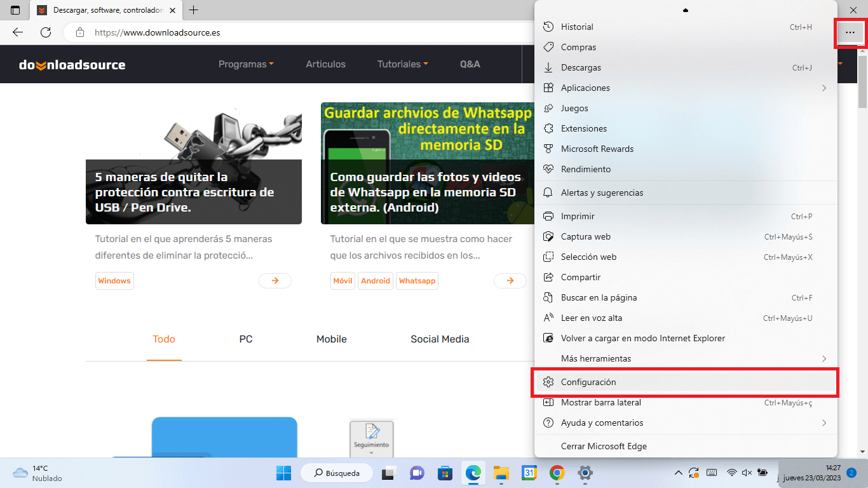This screenshot has width=868, height=488.
Task: Click the Rendimiento heartbeat icon
Action: (x=549, y=169)
